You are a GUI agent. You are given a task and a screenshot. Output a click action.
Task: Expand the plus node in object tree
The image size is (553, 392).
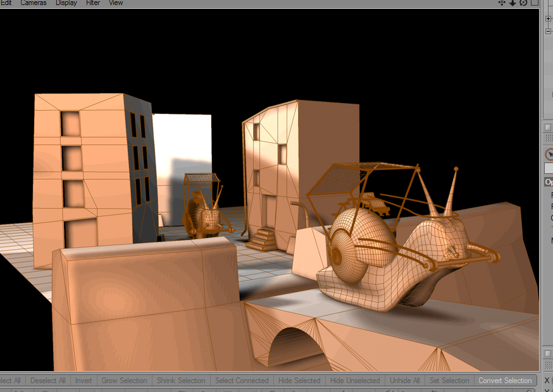548,19
